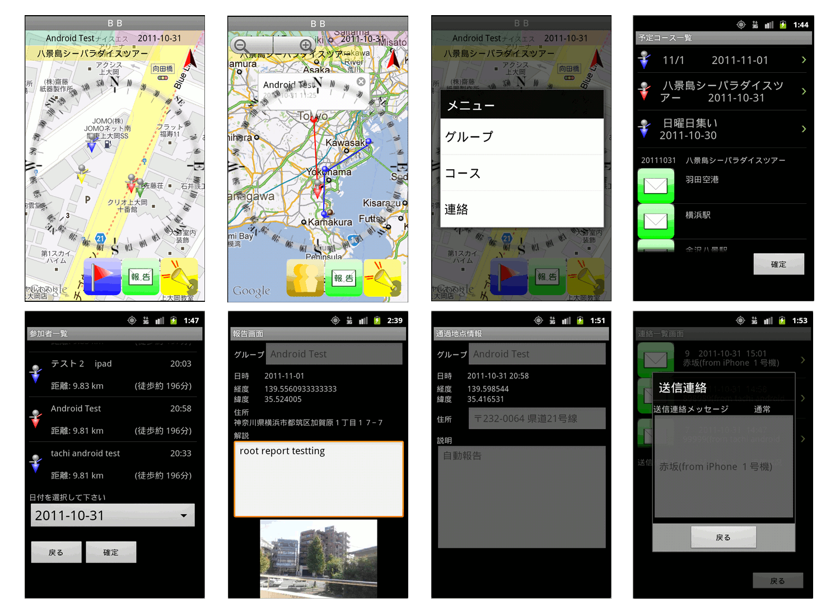
Task: Click 戻る inside the 送信連絡 dialog
Action: click(723, 537)
